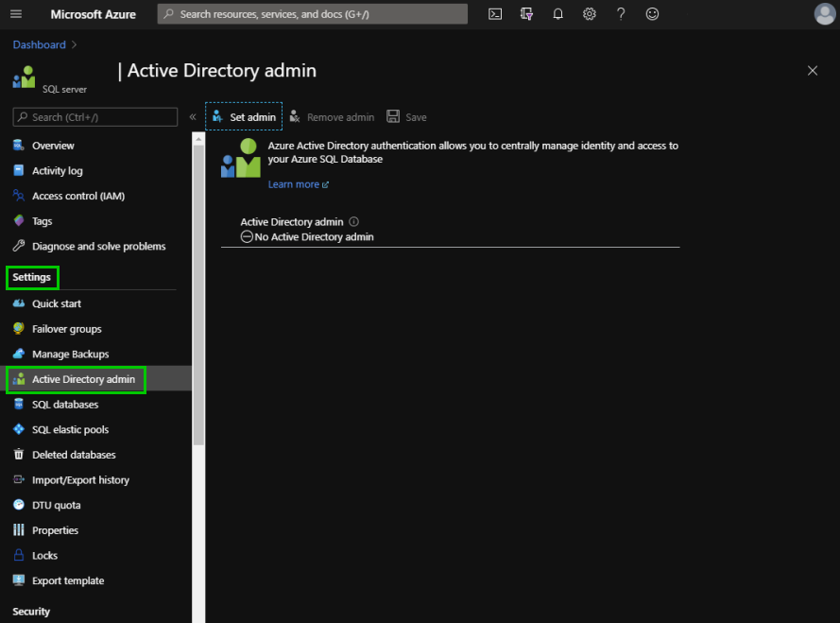Open the notifications bell

click(x=557, y=14)
